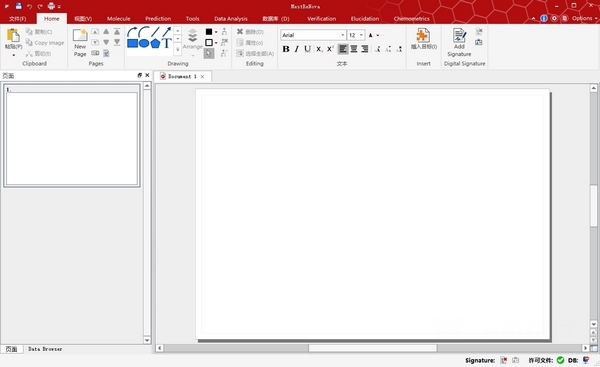Screen dimensions: 600x367
Task: Select the curved arrow drawing tool
Action: pos(132,32)
